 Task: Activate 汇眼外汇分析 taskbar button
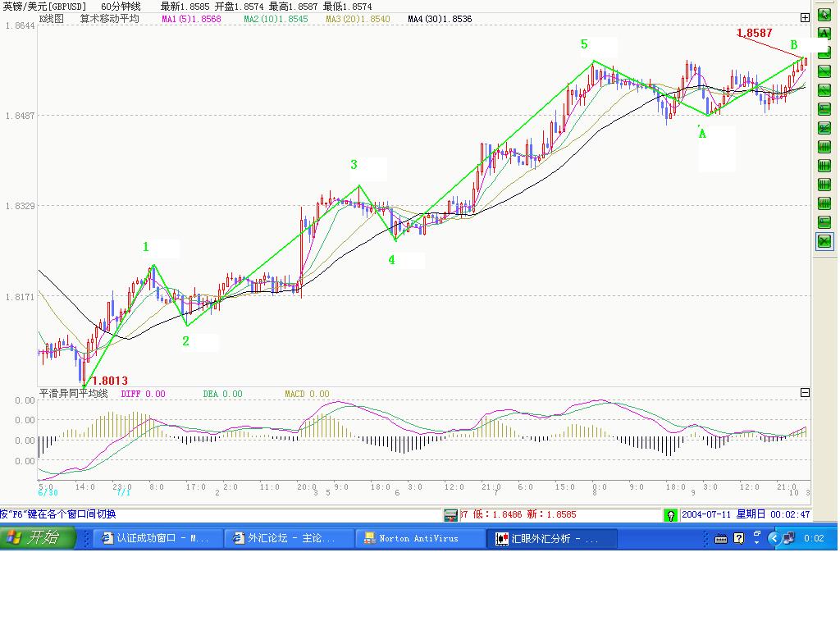552,538
